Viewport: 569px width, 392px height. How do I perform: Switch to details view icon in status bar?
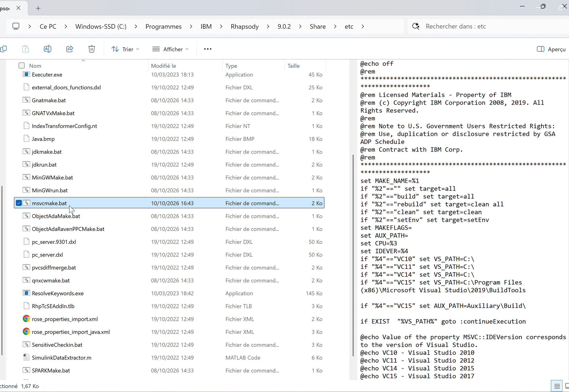(x=557, y=386)
